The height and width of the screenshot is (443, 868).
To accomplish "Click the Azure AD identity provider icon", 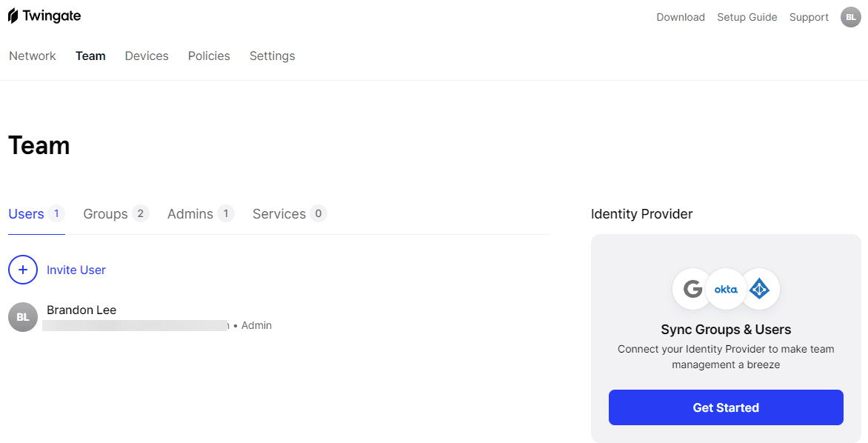I will 759,289.
